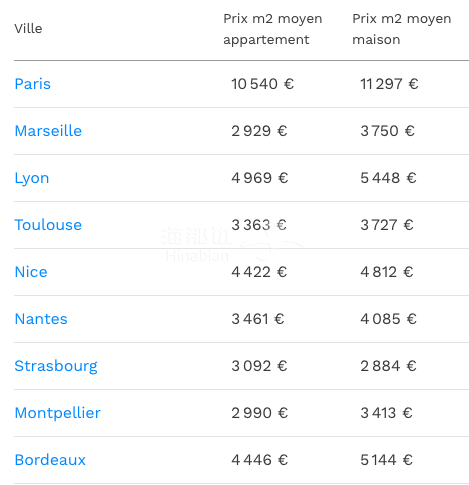This screenshot has height=485, width=469.
Task: Follow the Lyon link
Action: tap(32, 178)
